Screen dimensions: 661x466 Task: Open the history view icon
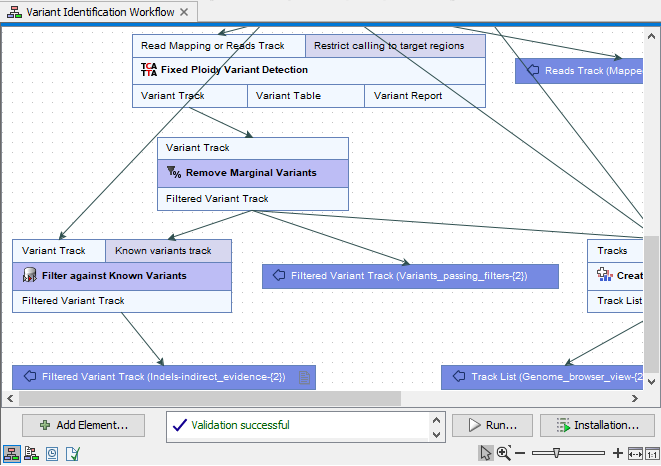point(51,453)
